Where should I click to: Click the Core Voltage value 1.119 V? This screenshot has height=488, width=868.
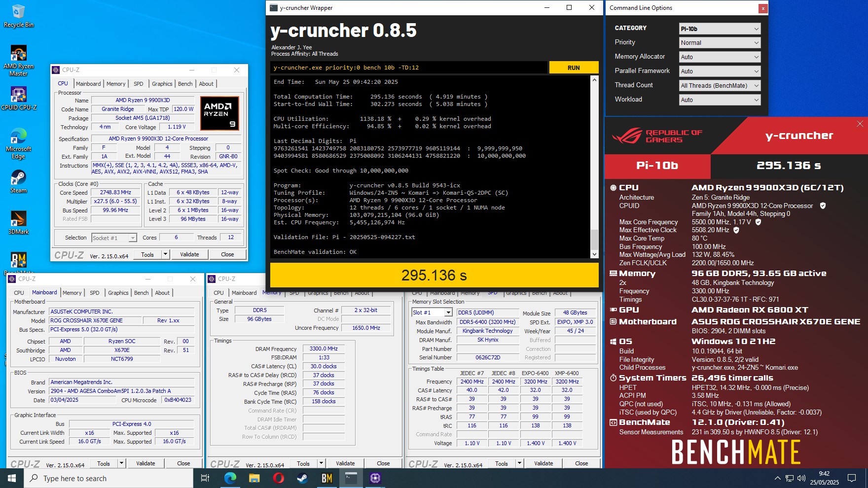pos(177,127)
